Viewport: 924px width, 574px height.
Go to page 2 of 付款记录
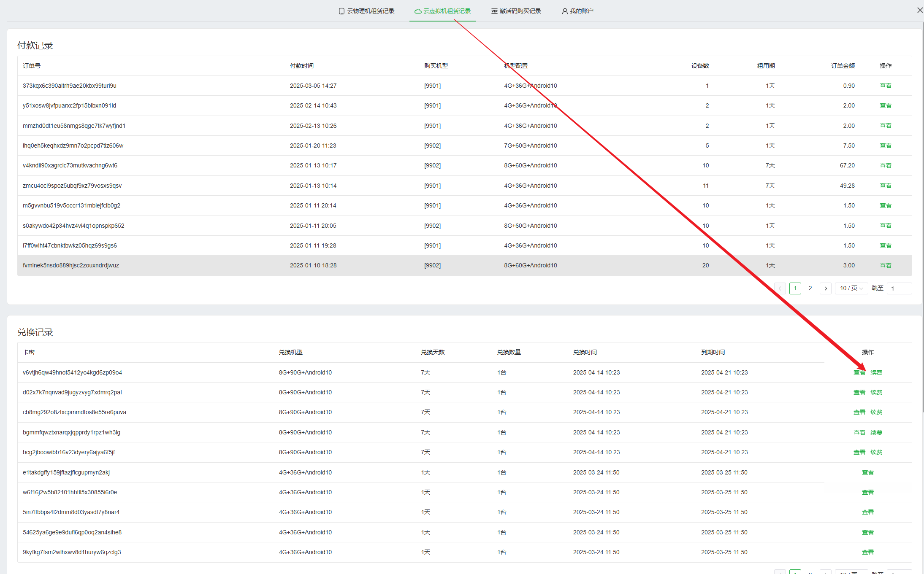coord(810,288)
